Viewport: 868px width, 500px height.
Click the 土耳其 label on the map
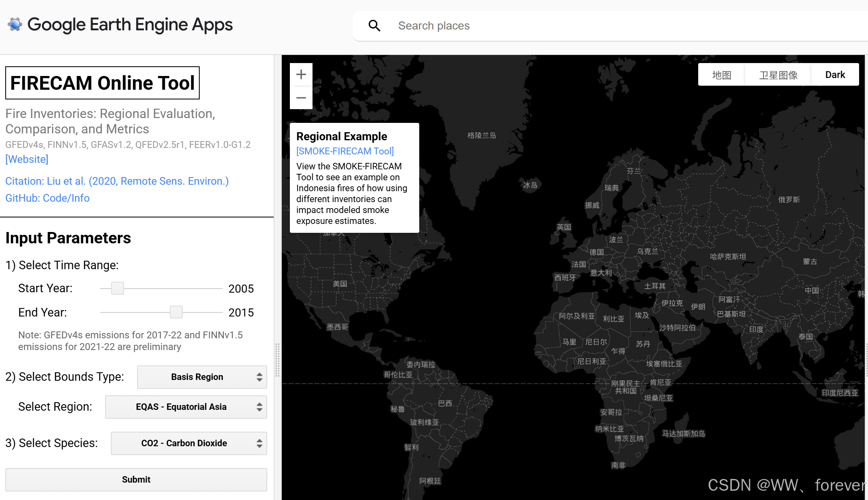click(x=655, y=286)
